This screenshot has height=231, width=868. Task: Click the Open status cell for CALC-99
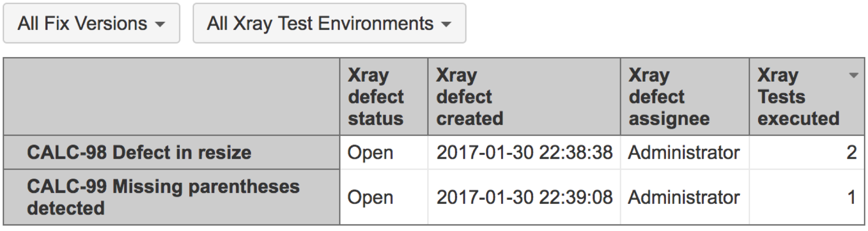click(384, 197)
